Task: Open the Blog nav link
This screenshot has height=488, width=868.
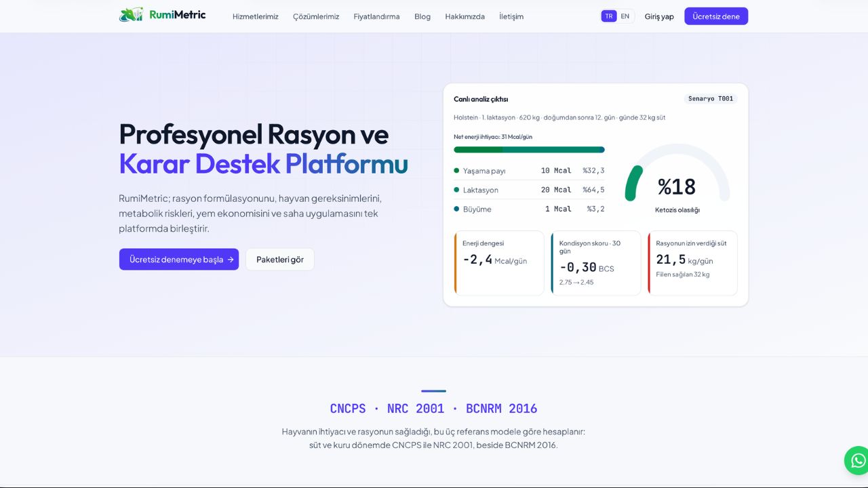Action: [422, 16]
